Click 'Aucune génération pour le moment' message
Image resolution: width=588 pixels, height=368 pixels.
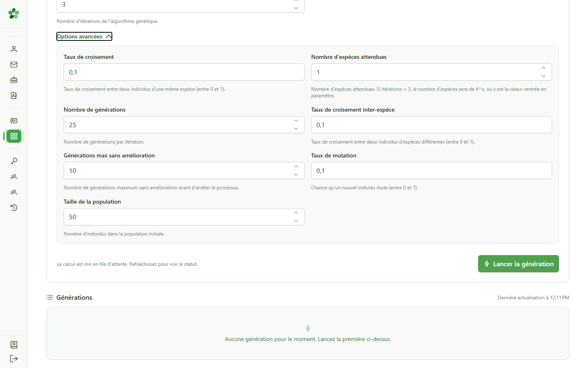[308, 339]
